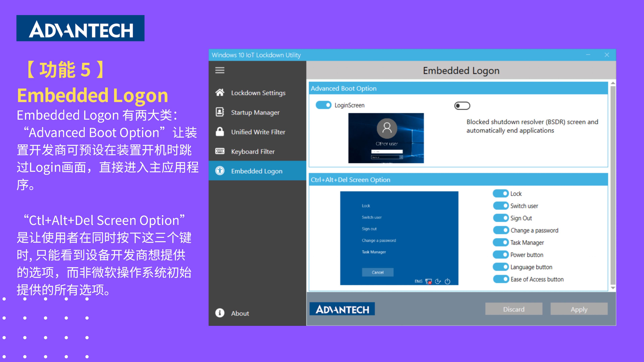This screenshot has height=362, width=644.
Task: Toggle the Task Manager switch
Action: tap(501, 242)
